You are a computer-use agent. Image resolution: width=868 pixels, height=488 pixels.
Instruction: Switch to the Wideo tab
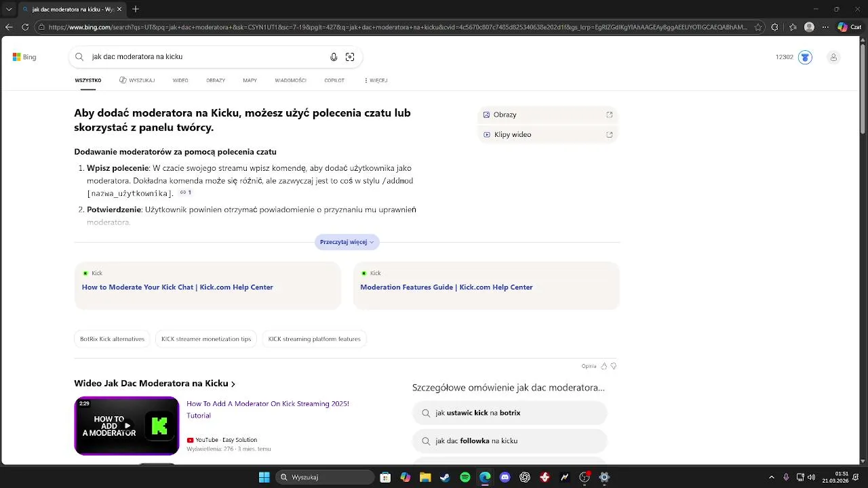180,80
